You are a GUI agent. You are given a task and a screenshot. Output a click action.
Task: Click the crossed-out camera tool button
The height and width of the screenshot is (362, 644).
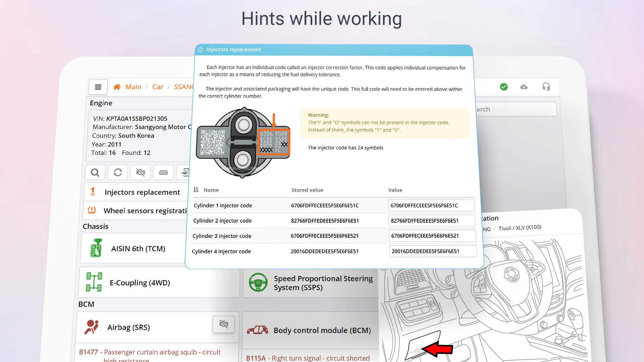[141, 173]
